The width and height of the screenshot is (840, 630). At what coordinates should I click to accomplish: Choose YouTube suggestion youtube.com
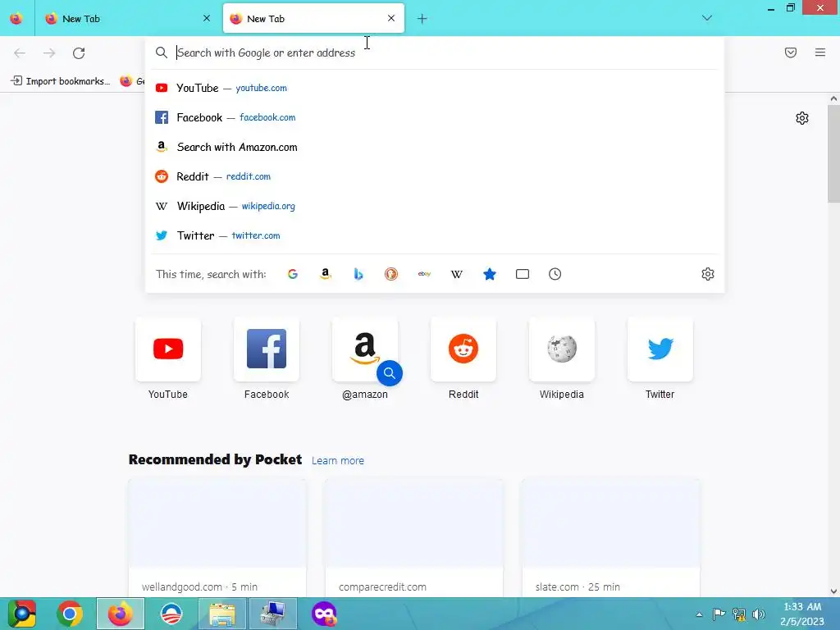click(x=435, y=88)
